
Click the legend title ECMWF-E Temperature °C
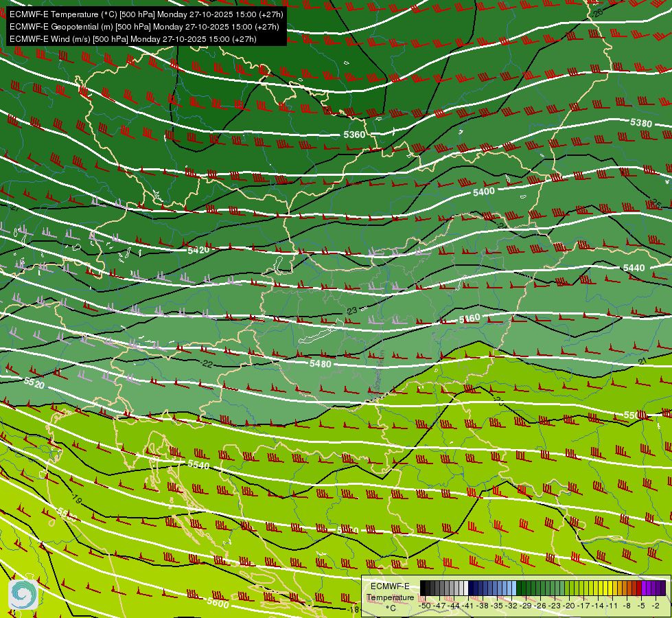click(390, 597)
